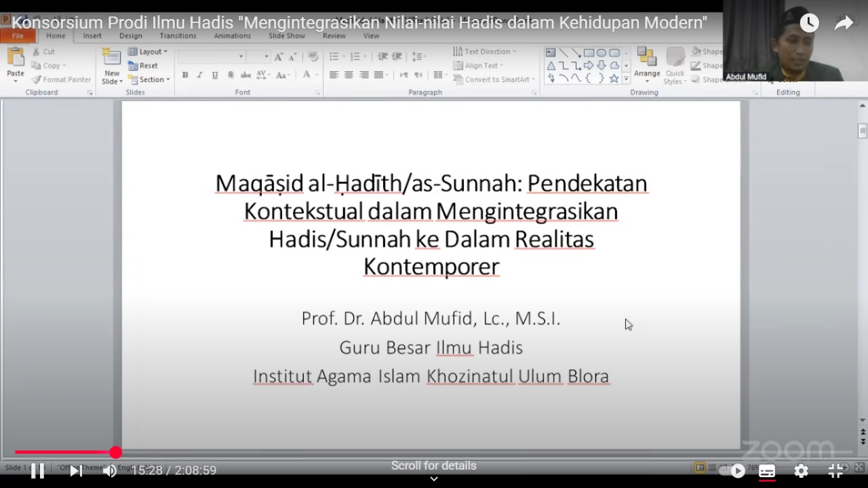Clear all formatting icon

[313, 57]
